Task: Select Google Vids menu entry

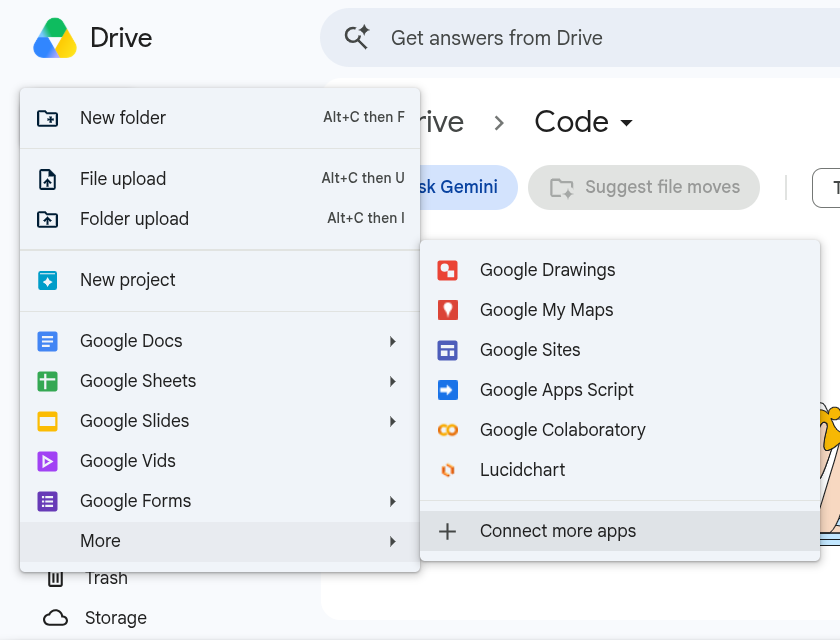Action: [x=220, y=461]
